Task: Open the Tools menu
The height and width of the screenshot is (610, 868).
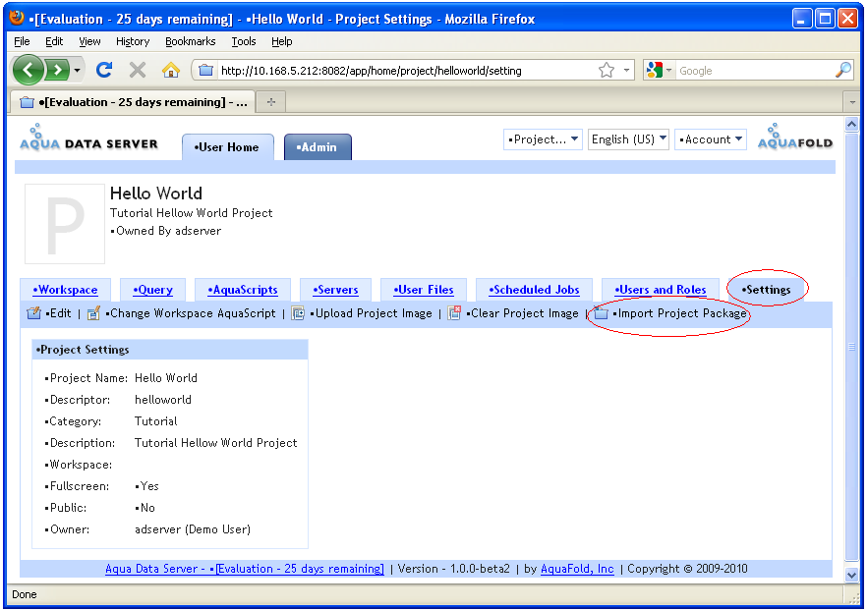Action: [244, 41]
